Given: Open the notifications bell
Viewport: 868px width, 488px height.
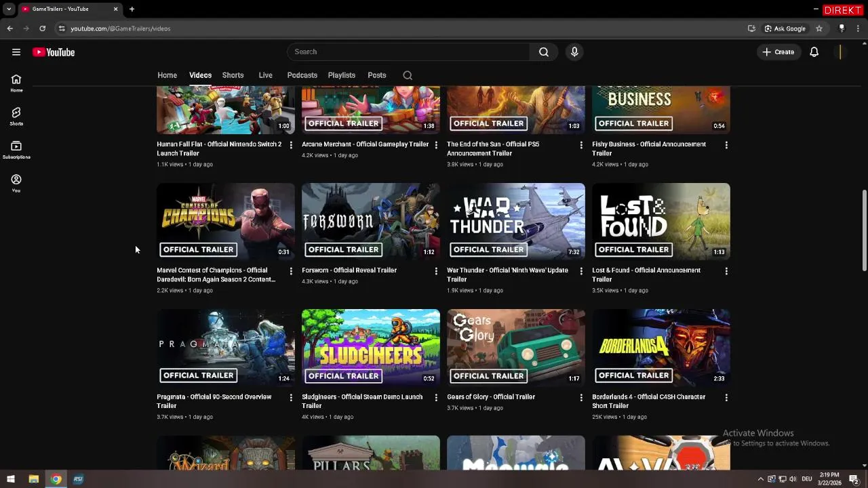Looking at the screenshot, I should click(814, 52).
